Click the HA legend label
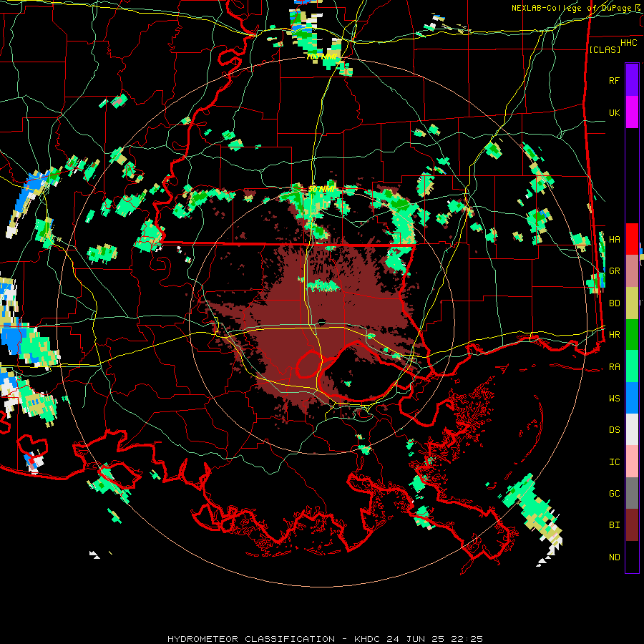The width and height of the screenshot is (644, 644). (x=614, y=240)
